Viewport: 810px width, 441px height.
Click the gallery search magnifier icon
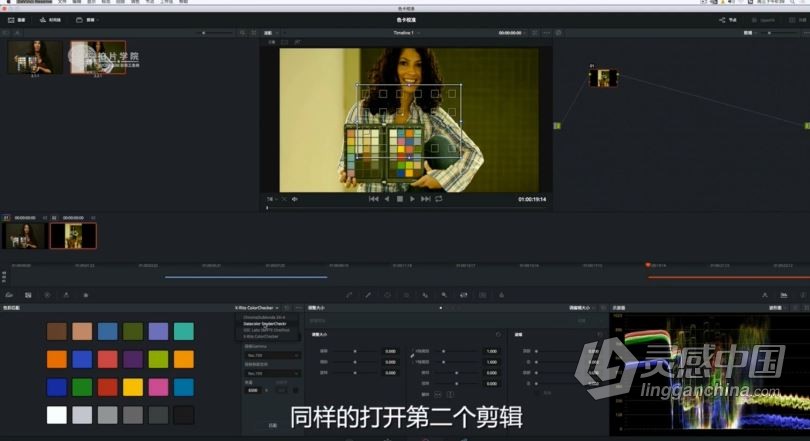pos(242,33)
